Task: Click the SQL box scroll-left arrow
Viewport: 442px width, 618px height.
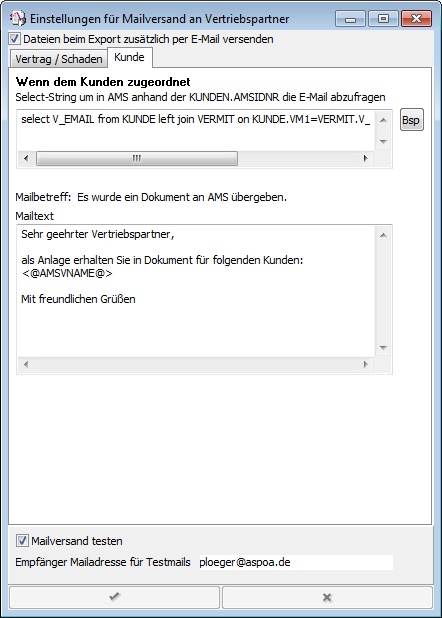Action: pyautogui.click(x=26, y=158)
